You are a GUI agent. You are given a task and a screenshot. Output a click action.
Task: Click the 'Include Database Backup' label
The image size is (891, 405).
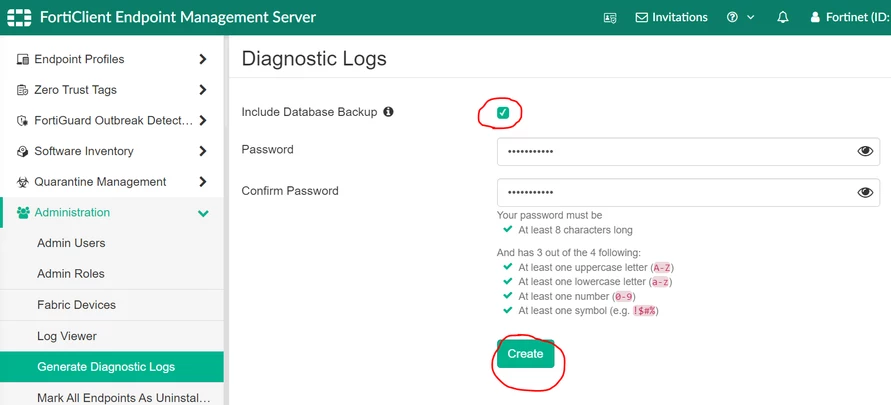tap(309, 112)
